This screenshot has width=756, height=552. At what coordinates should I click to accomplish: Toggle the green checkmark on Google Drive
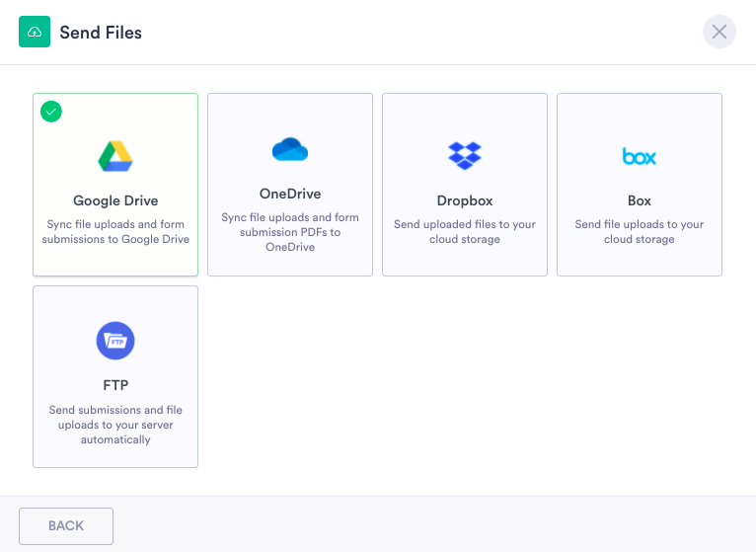pyautogui.click(x=51, y=112)
